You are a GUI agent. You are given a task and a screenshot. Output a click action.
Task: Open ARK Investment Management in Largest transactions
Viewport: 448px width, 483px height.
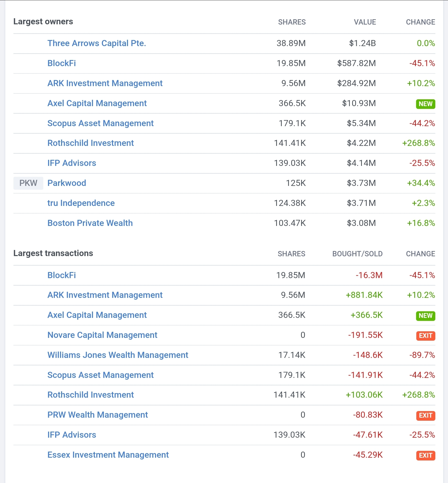[x=105, y=295]
